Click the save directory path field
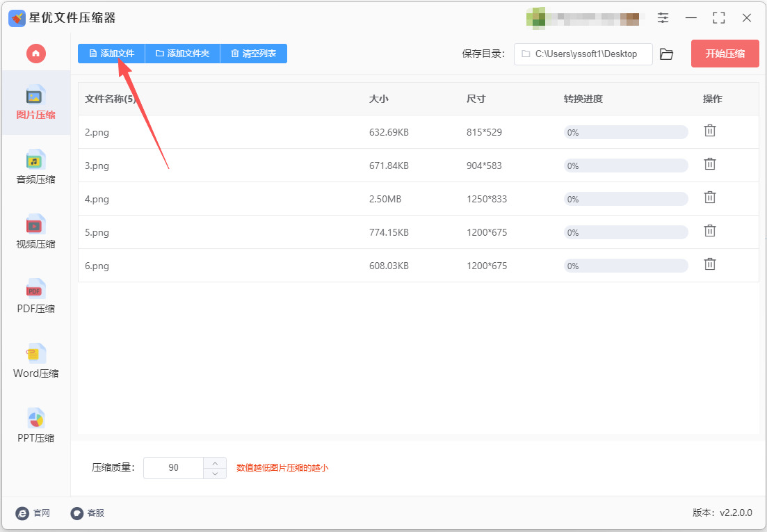767x532 pixels. (583, 54)
